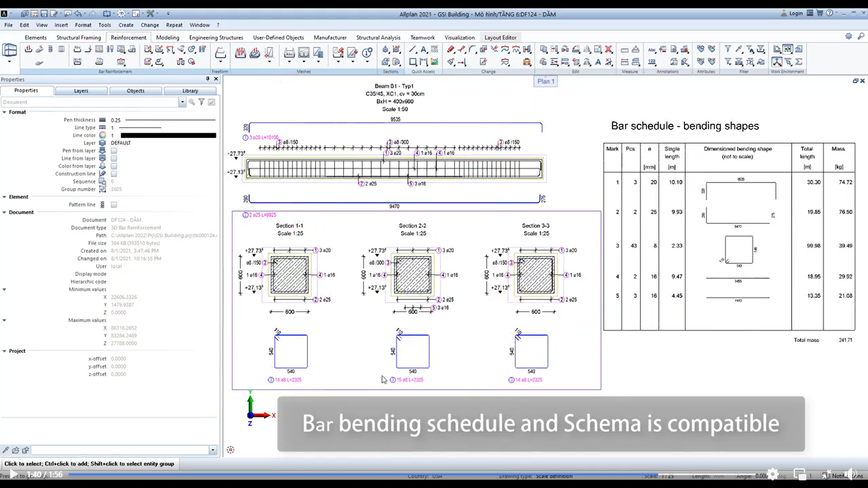Click the Undo arrow in quick access toolbar
This screenshot has height=488, width=868.
click(x=78, y=13)
